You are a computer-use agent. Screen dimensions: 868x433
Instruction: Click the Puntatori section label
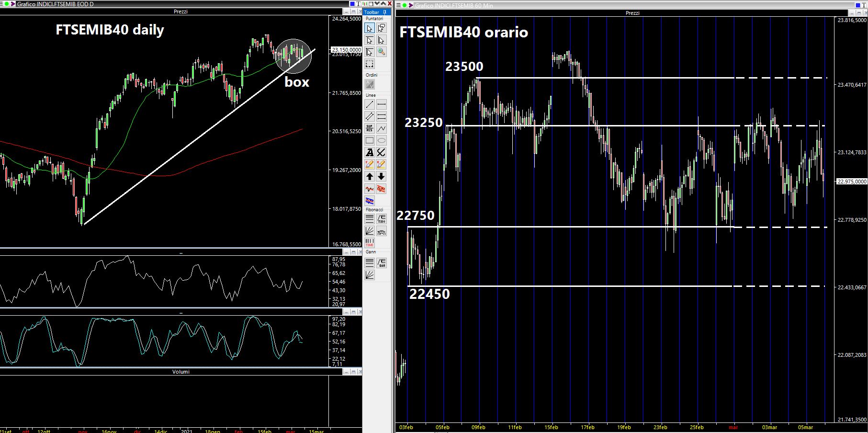(374, 18)
